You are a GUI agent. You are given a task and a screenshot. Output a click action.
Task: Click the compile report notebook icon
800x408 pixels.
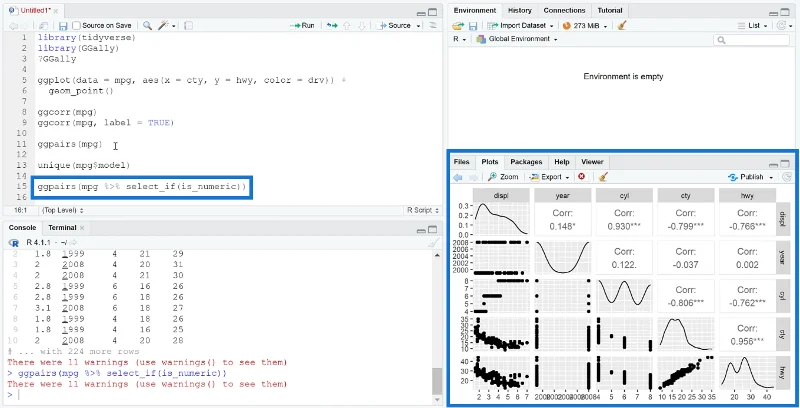(188, 26)
